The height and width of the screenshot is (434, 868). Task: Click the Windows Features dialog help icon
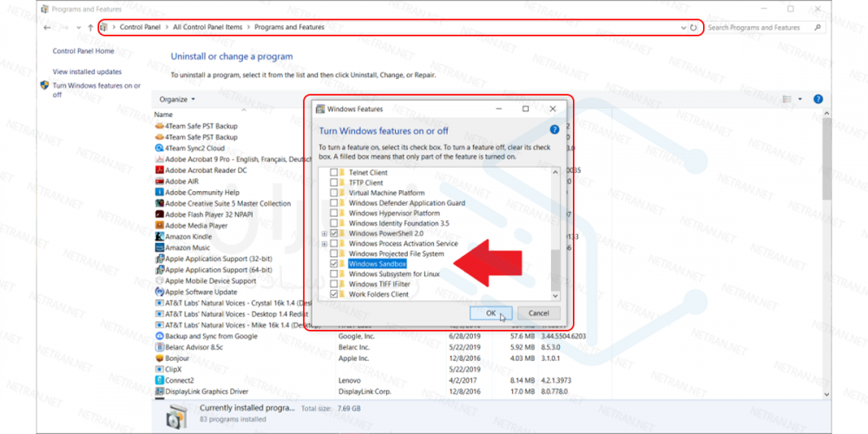(555, 130)
